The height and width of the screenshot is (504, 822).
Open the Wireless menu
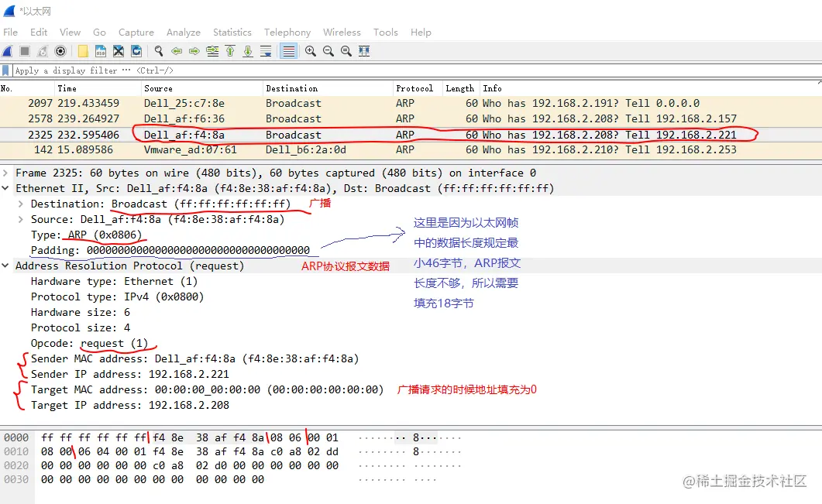pos(342,33)
